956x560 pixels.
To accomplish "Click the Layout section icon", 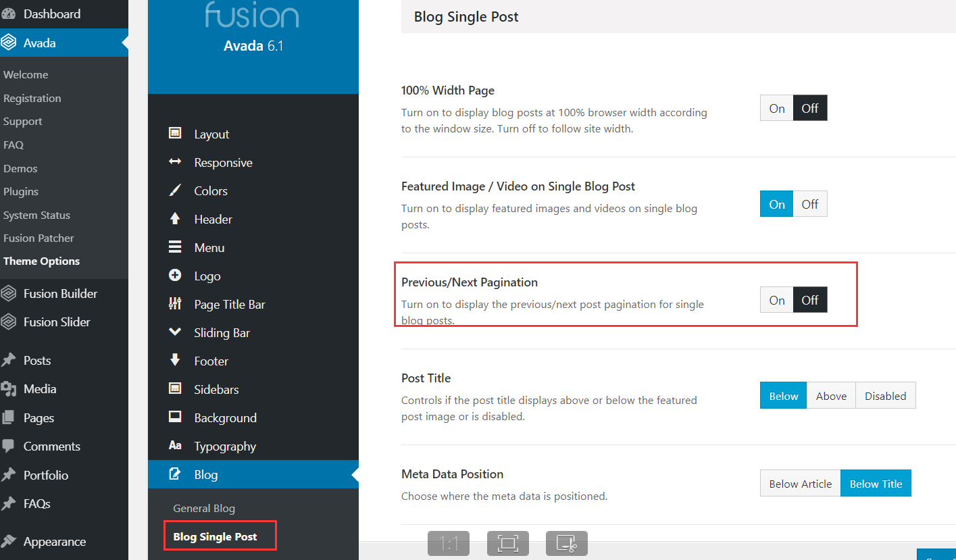I will [x=175, y=134].
